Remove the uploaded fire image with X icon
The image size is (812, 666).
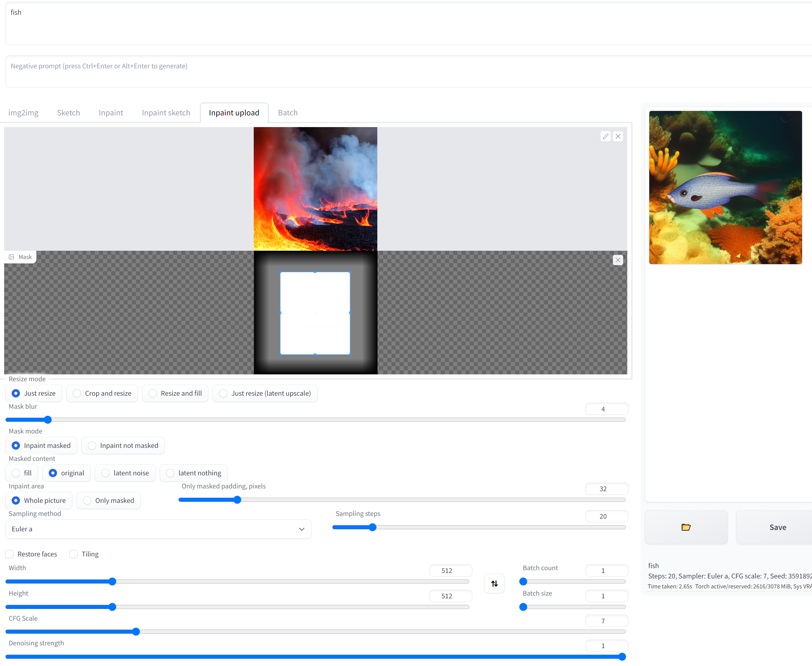click(x=618, y=136)
